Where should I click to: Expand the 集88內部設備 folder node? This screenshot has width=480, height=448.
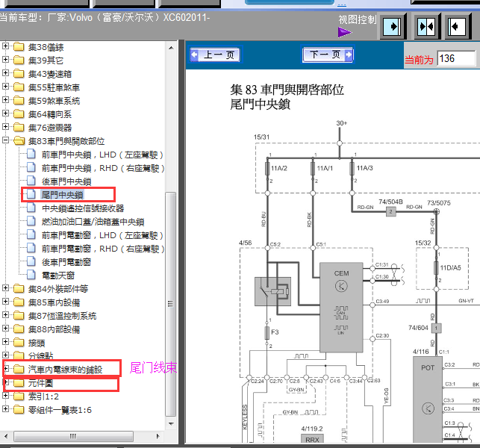[5, 329]
